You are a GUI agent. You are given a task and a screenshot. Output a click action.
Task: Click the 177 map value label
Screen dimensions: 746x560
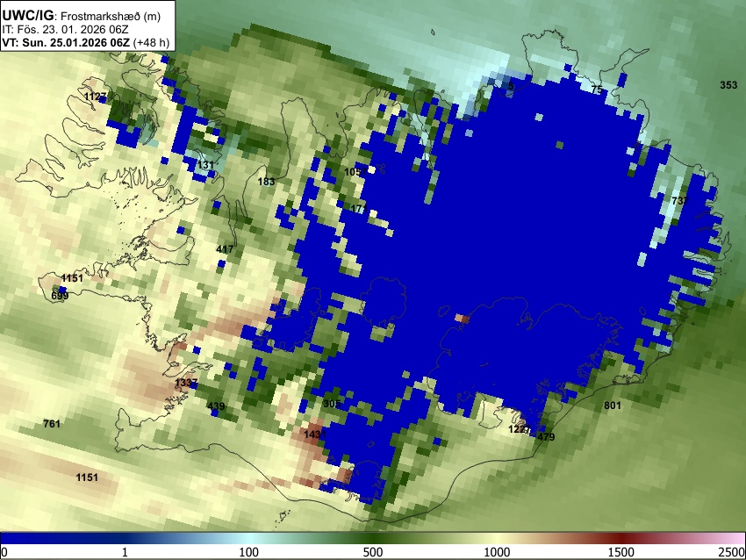tap(359, 208)
